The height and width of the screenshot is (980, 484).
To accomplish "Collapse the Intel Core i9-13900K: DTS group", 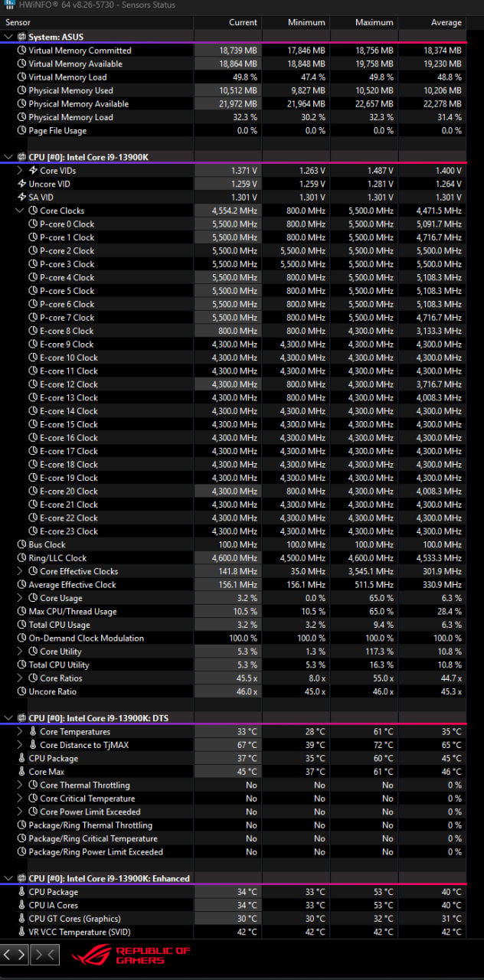I will pyautogui.click(x=8, y=718).
